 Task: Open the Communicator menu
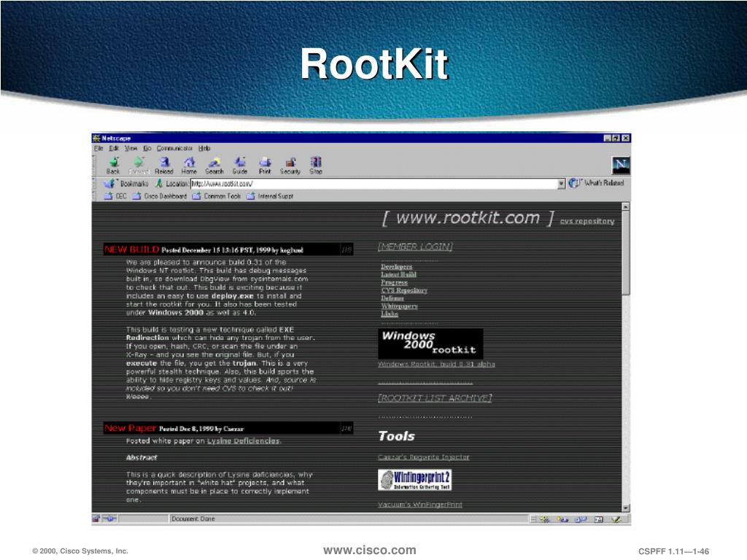pos(174,149)
